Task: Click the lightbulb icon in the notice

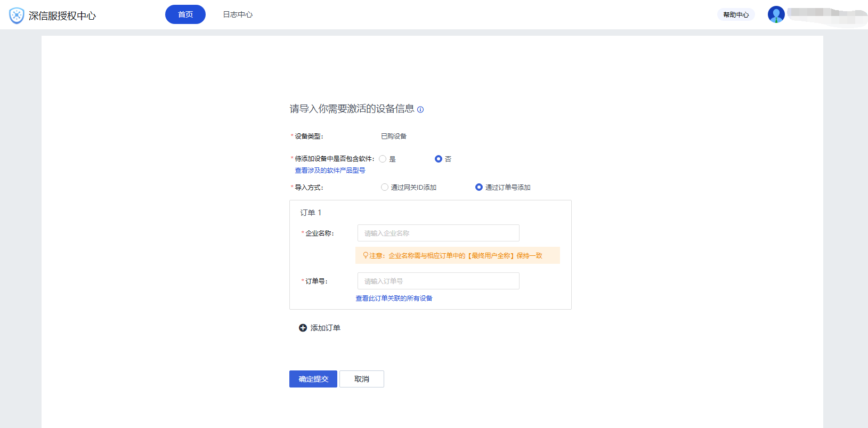Action: (x=366, y=255)
